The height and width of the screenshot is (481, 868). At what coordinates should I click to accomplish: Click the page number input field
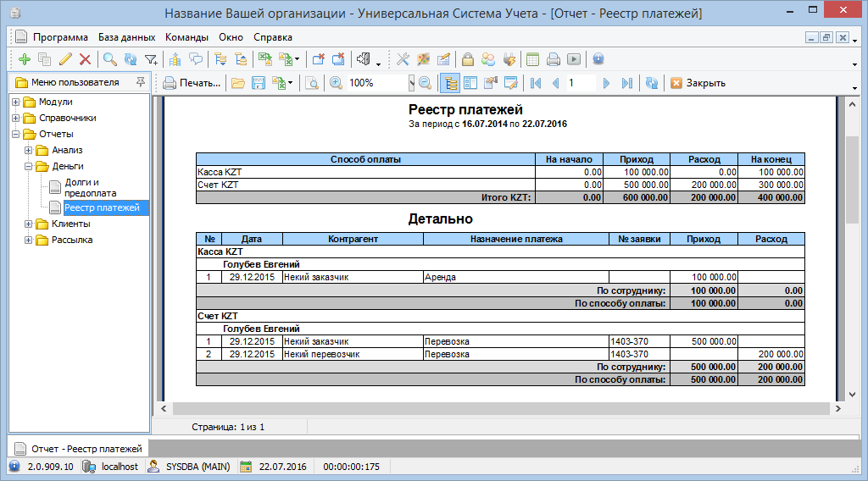pos(580,83)
